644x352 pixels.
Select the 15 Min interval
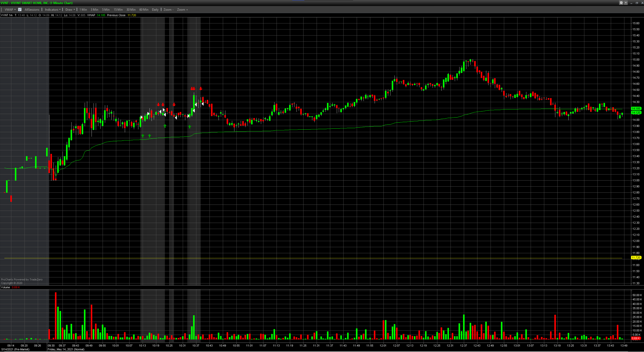(118, 10)
